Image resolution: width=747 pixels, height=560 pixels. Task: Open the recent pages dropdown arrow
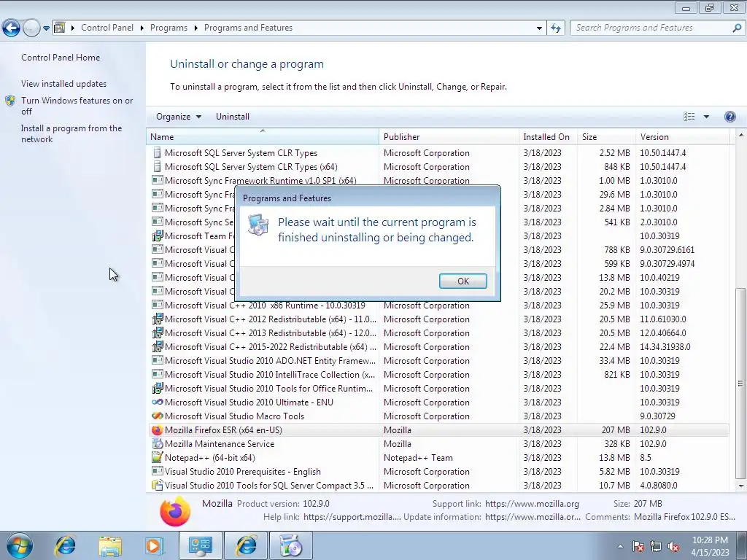(x=46, y=28)
